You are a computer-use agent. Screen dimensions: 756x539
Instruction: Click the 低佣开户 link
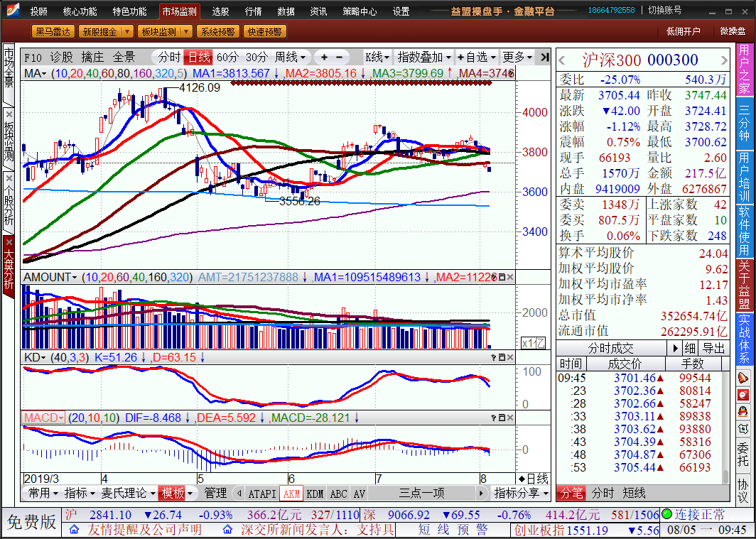(x=684, y=31)
